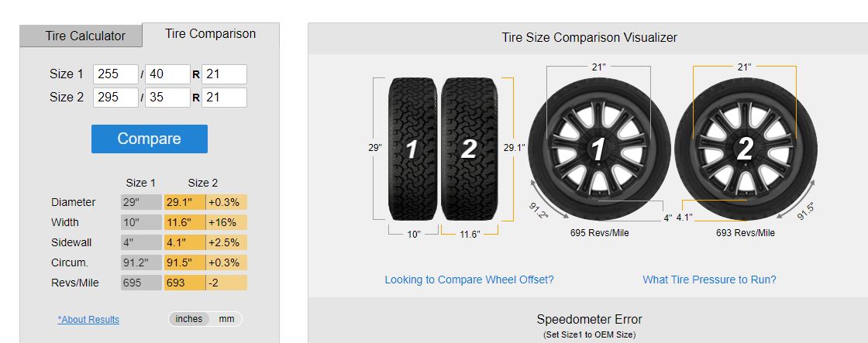Click side-view wheel image number 1

pos(598,149)
